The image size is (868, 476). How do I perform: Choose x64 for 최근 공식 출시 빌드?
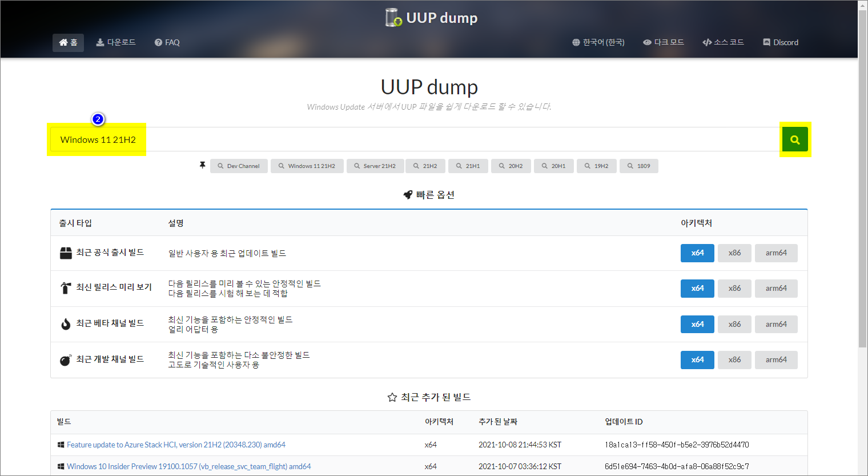point(697,253)
